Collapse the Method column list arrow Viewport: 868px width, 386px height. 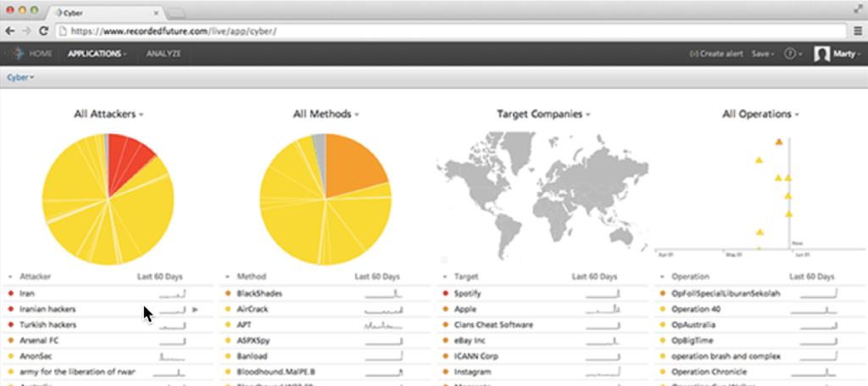(x=228, y=277)
